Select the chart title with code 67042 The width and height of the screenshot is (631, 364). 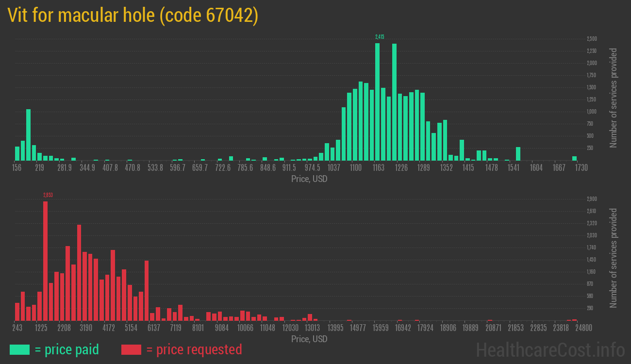coord(133,16)
